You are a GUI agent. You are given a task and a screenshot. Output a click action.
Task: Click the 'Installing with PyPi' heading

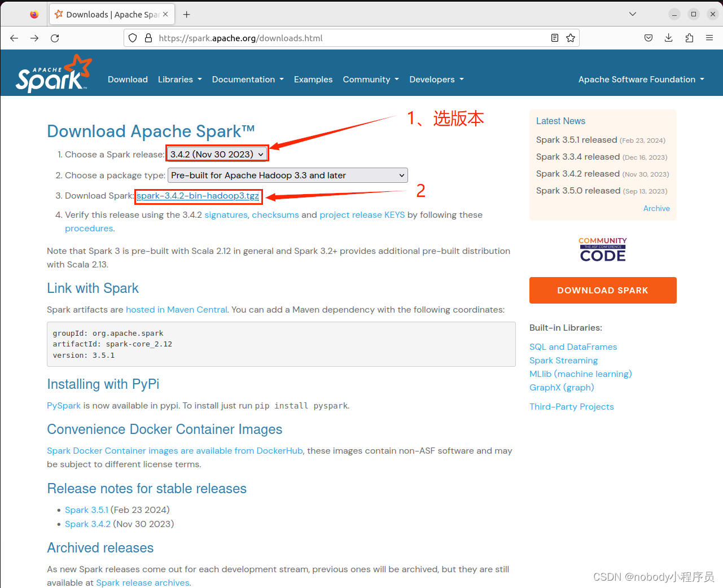coord(103,384)
